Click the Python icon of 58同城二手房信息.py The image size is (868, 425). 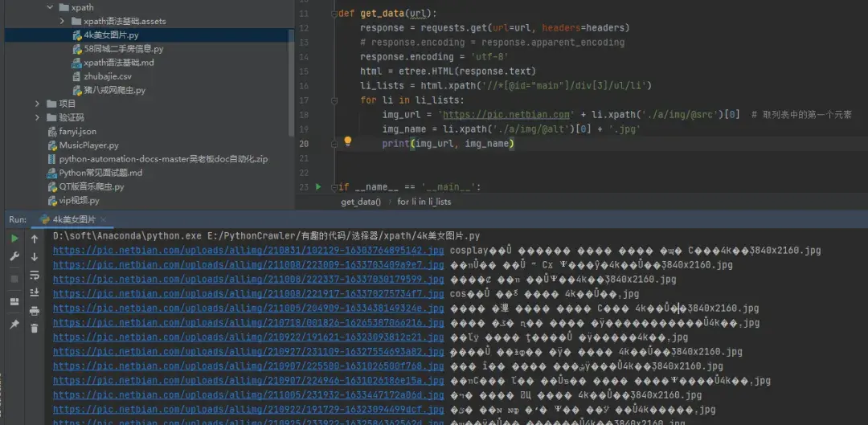[x=77, y=49]
